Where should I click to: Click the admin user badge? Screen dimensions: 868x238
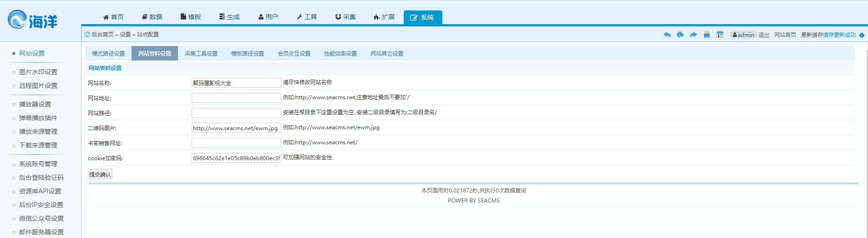[x=743, y=35]
